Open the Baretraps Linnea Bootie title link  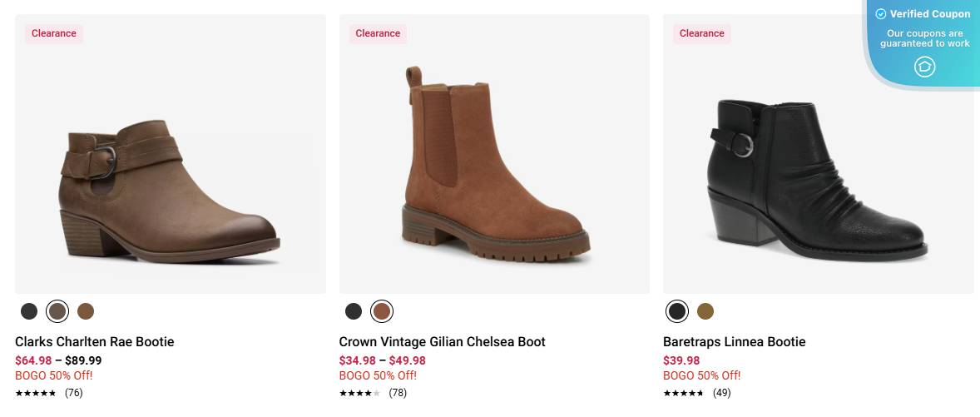click(x=734, y=342)
